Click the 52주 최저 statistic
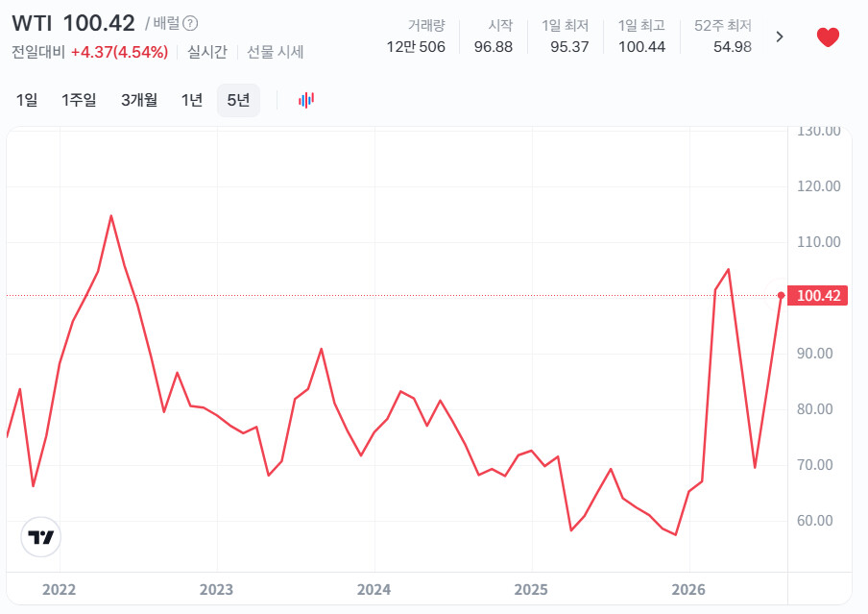 click(x=723, y=36)
